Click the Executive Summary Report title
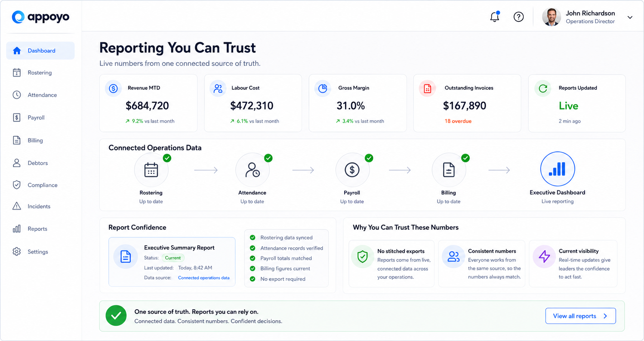The height and width of the screenshot is (341, 644). tap(179, 248)
